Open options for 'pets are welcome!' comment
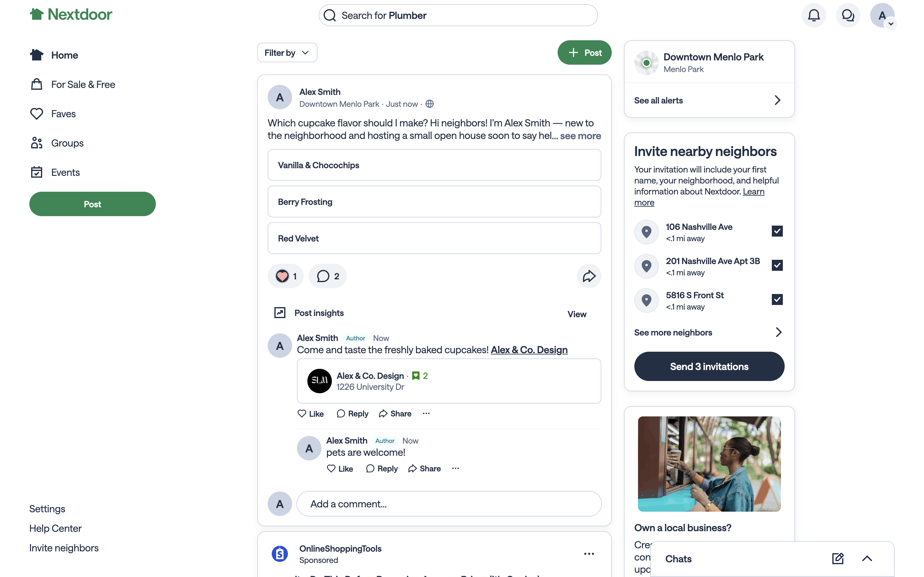Image resolution: width=924 pixels, height=577 pixels. click(456, 468)
